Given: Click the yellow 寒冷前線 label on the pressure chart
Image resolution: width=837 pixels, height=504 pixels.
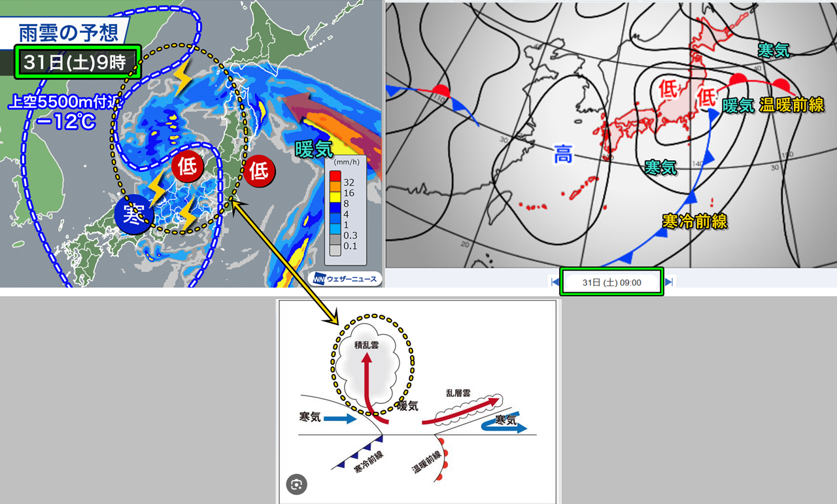Looking at the screenshot, I should (694, 221).
